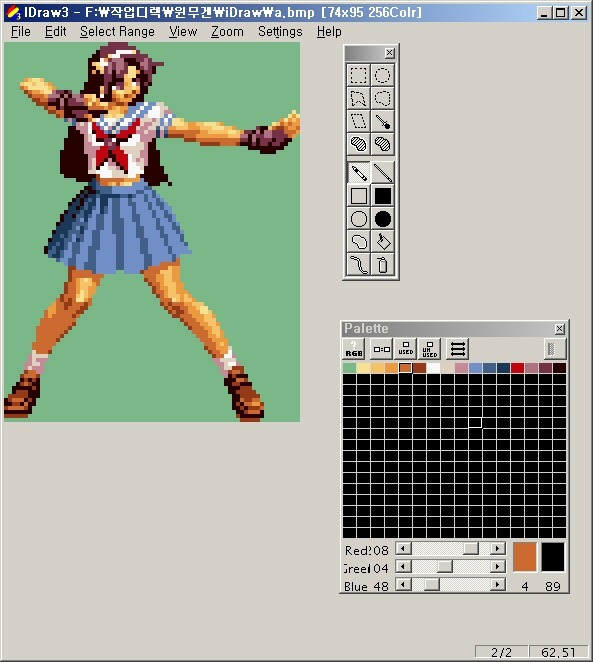This screenshot has height=662, width=593.
Task: Choose the freehand lasso selection tool
Action: pyautogui.click(x=382, y=98)
